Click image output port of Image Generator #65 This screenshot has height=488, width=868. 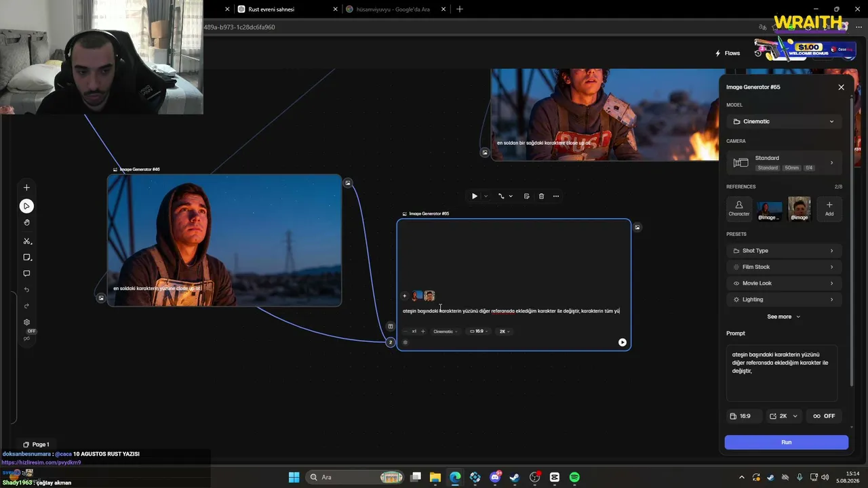(x=637, y=228)
